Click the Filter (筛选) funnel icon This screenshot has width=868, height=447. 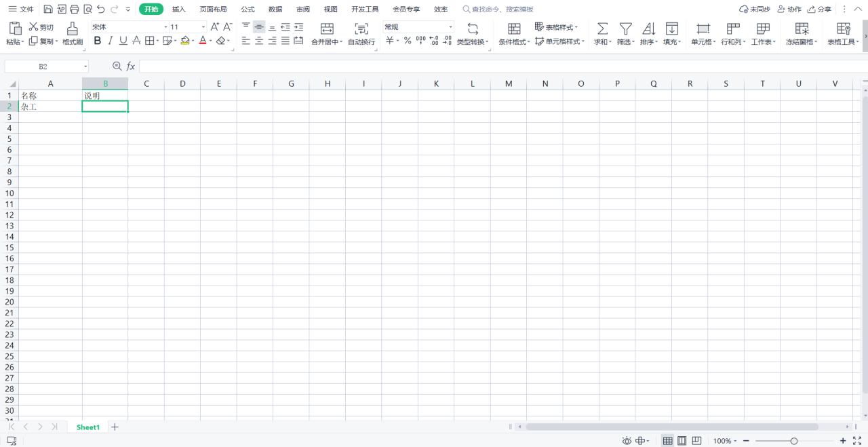(x=625, y=28)
